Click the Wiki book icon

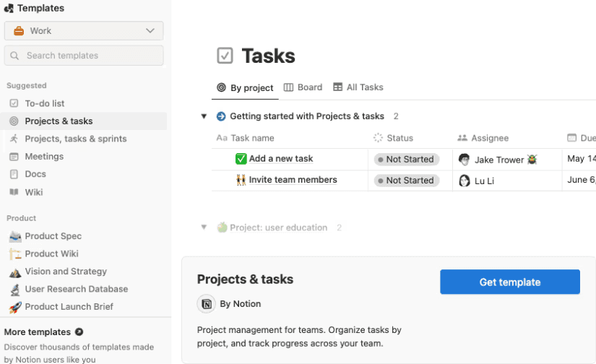14,192
